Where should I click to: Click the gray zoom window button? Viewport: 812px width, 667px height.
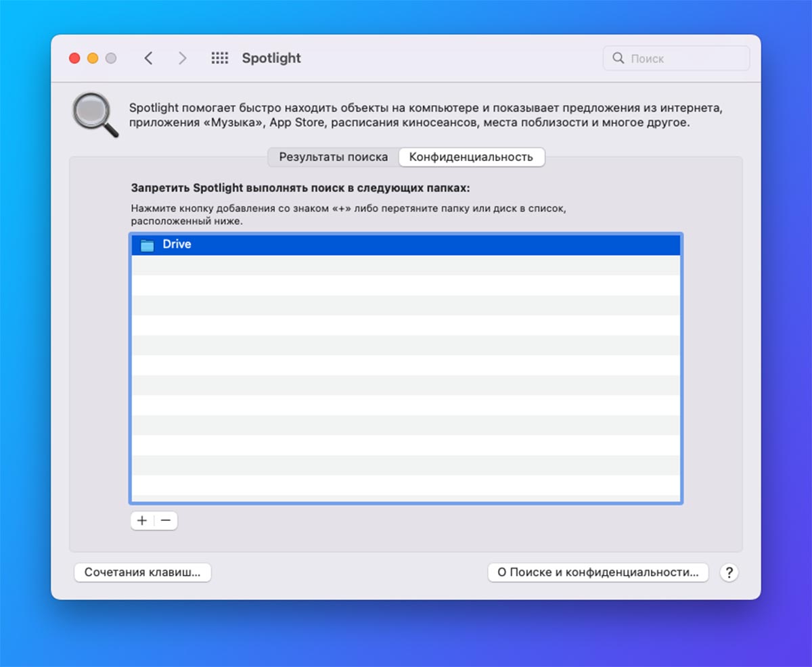[111, 58]
